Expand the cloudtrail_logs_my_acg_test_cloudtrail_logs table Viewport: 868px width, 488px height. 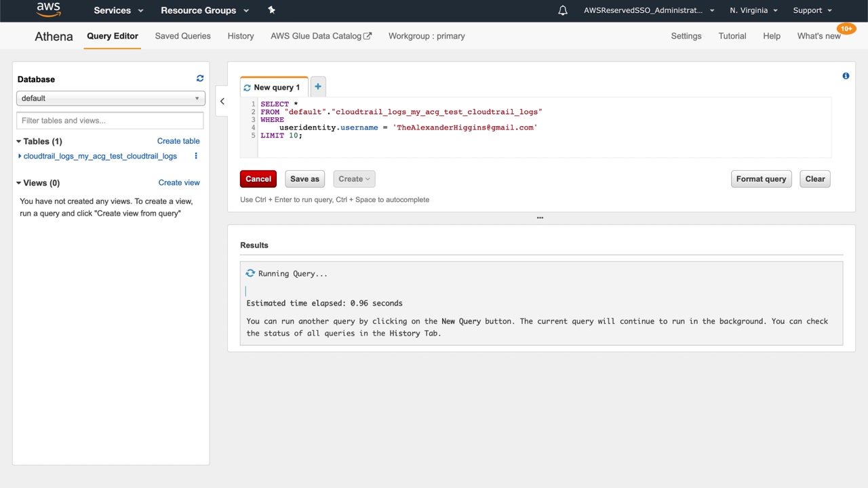click(x=100, y=156)
